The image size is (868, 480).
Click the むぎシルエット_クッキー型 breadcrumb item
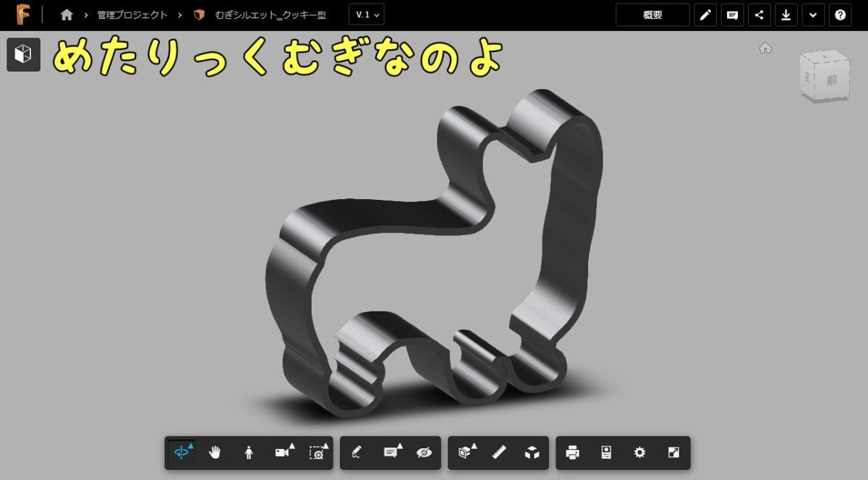pos(270,14)
